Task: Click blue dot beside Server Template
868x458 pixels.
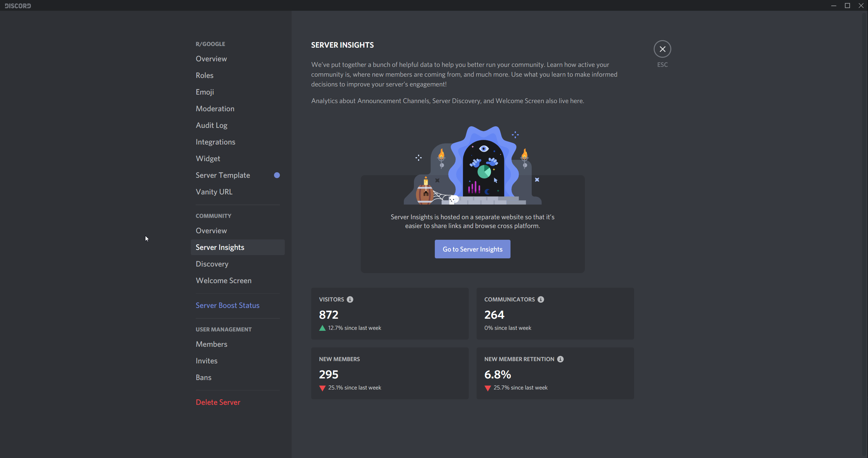Action: 277,175
